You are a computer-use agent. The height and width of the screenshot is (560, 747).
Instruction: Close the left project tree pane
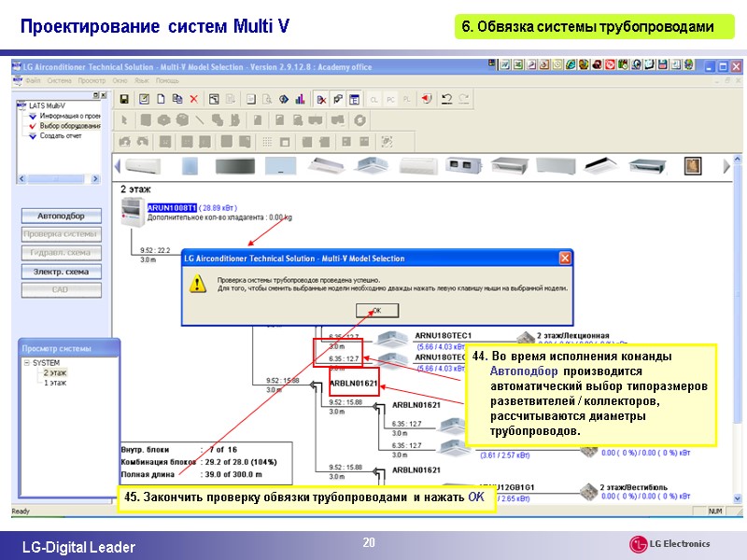104,95
